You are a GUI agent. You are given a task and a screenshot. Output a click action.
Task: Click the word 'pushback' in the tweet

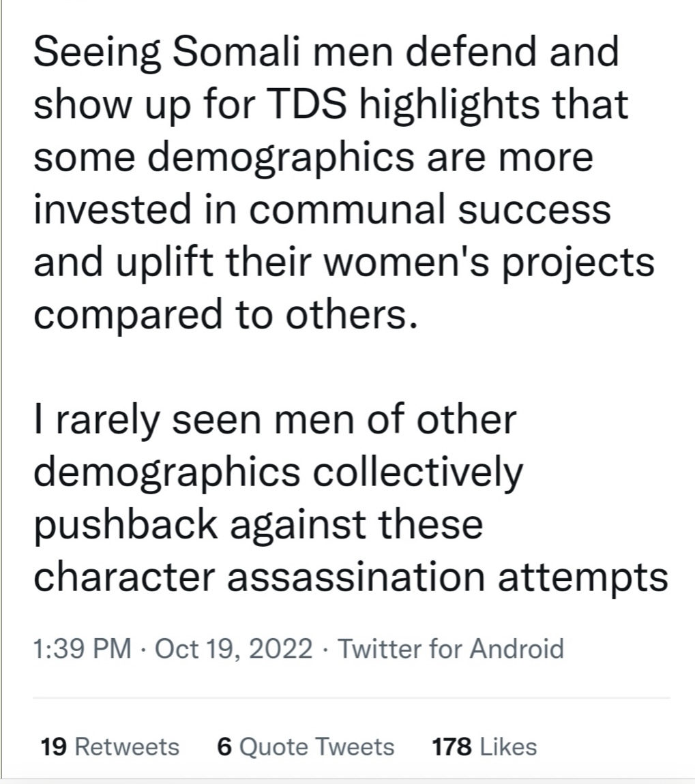[125, 525]
